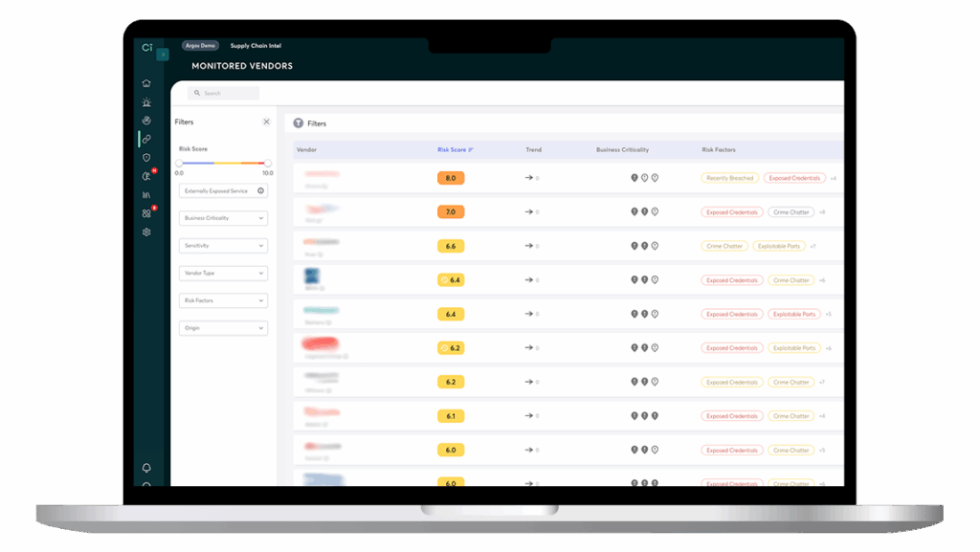This screenshot has width=980, height=552.
Task: Click the trend arrow in the 8.0 row
Action: click(528, 178)
